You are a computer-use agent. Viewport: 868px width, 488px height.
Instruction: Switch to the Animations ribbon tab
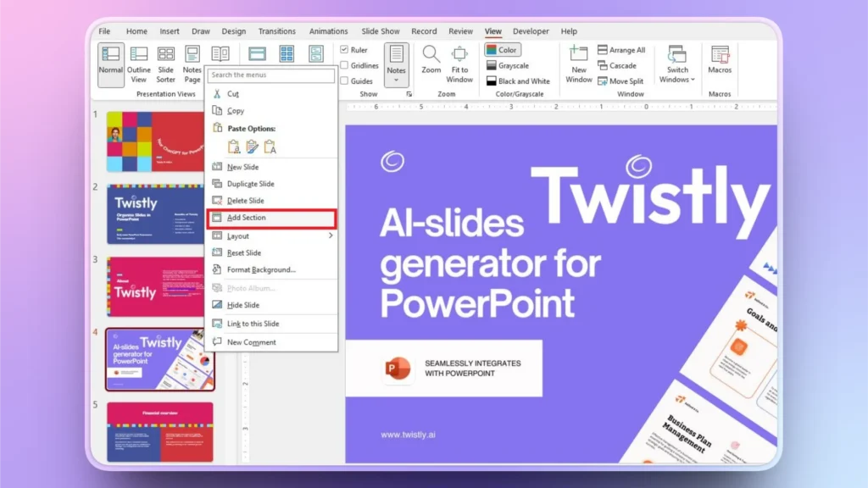pos(328,30)
